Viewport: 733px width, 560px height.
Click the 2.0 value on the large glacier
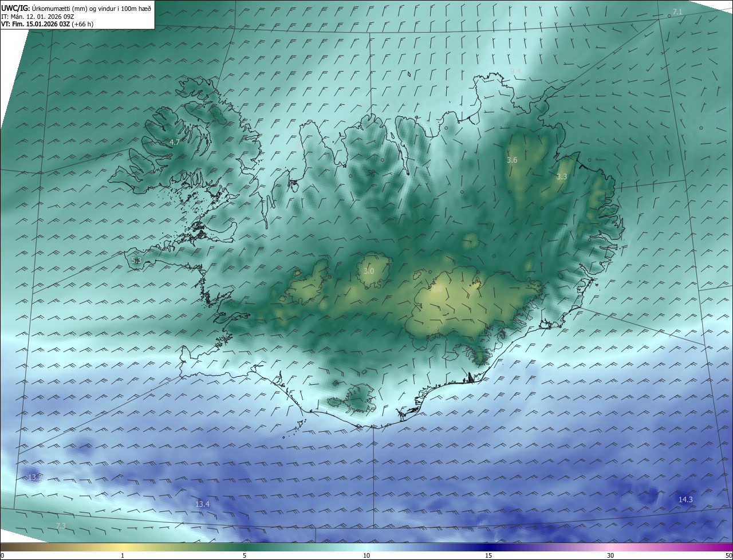point(436,288)
